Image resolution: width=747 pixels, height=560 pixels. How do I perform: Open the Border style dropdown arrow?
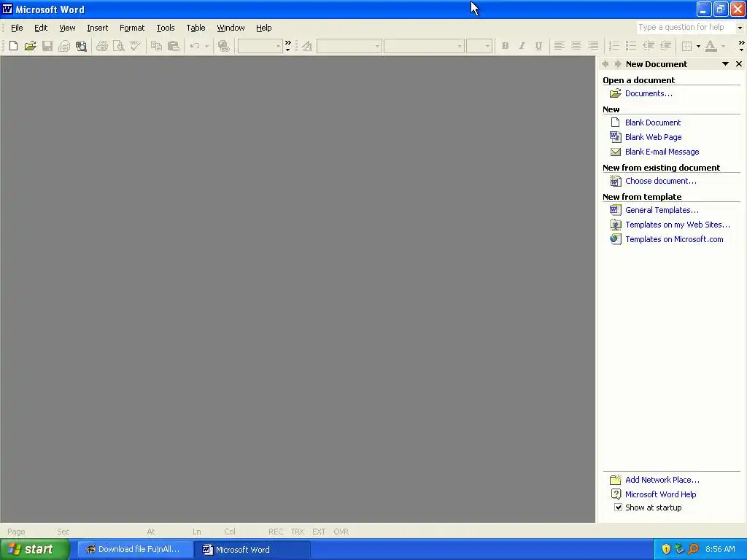[x=698, y=46]
